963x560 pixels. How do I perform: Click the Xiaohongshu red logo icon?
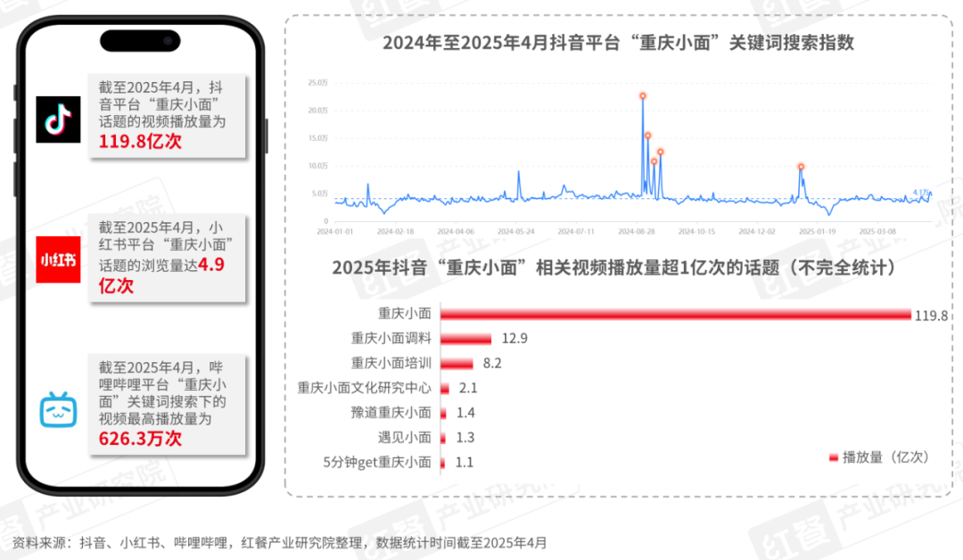(58, 259)
